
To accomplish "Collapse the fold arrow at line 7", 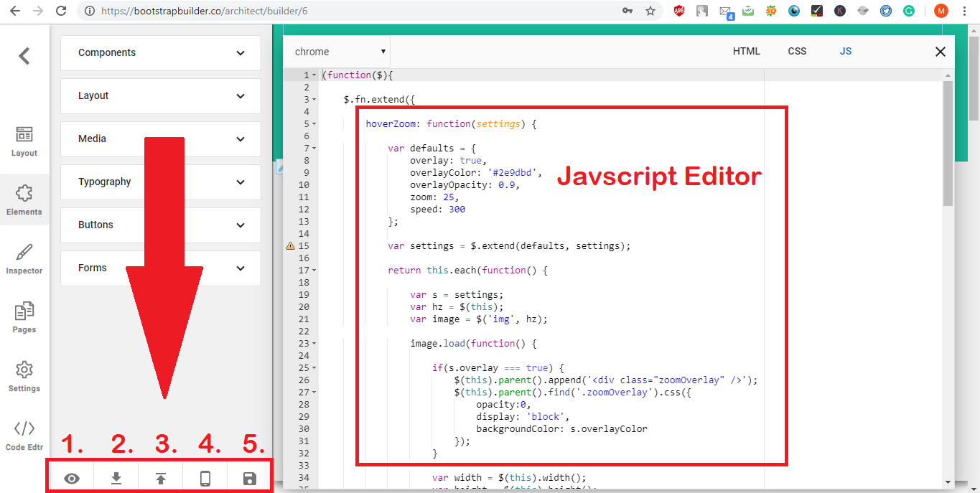I will [x=314, y=148].
